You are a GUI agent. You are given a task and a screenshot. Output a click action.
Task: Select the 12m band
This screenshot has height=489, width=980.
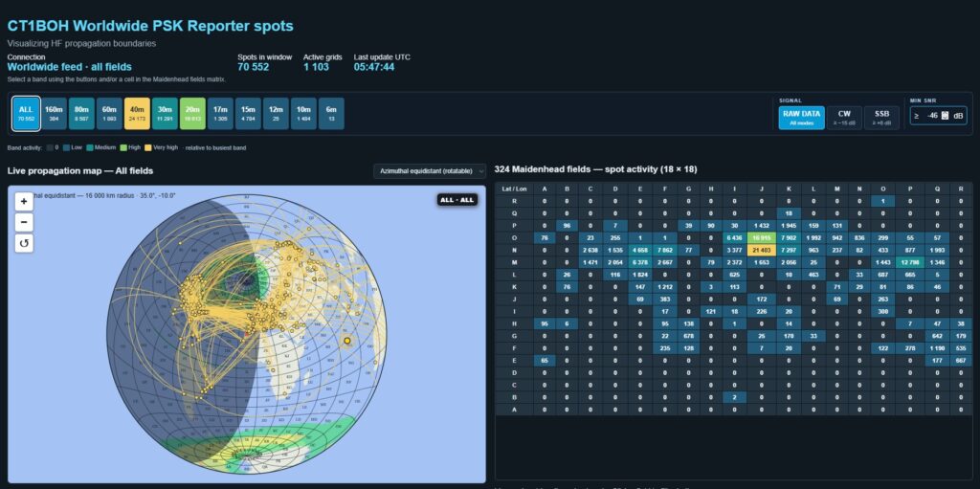pyautogui.click(x=276, y=113)
